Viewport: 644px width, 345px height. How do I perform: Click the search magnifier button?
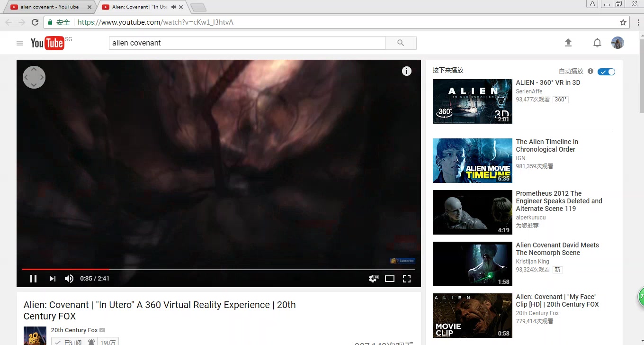[401, 43]
